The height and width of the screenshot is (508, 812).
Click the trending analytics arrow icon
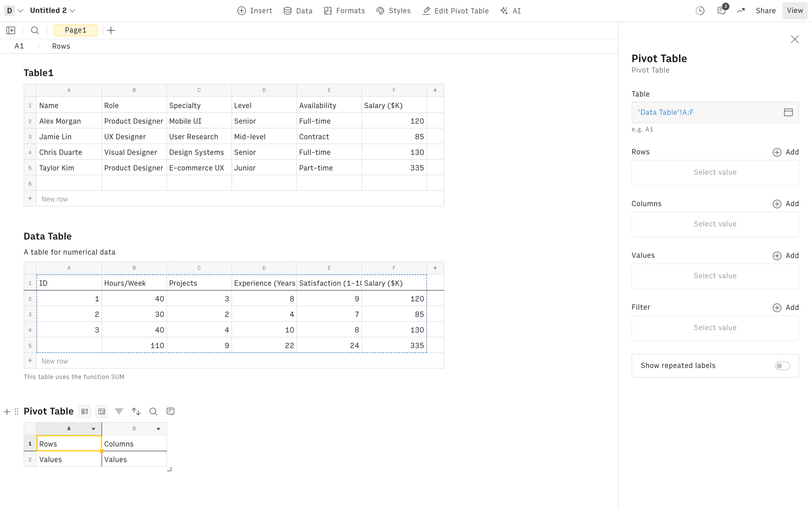coord(741,11)
